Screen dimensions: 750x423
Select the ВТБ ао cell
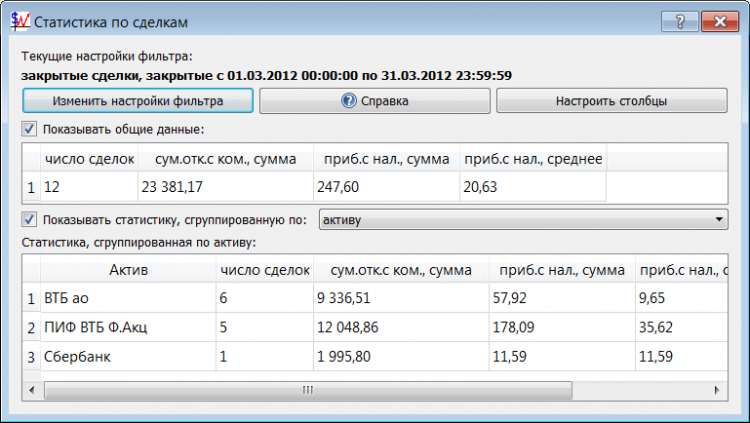[128, 298]
